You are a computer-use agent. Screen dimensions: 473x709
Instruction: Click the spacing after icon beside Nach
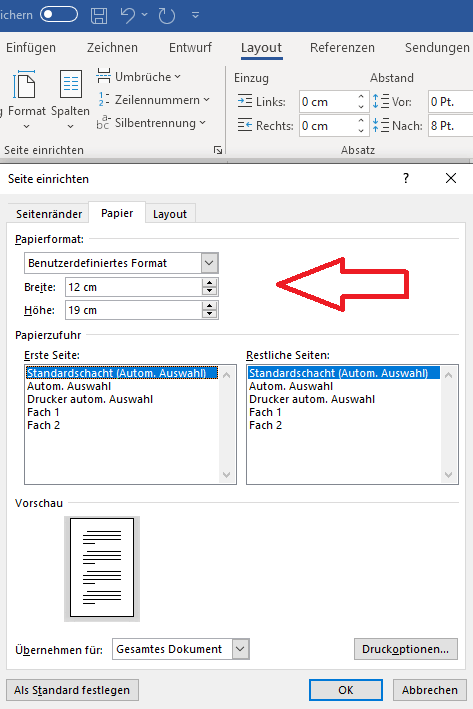click(380, 125)
